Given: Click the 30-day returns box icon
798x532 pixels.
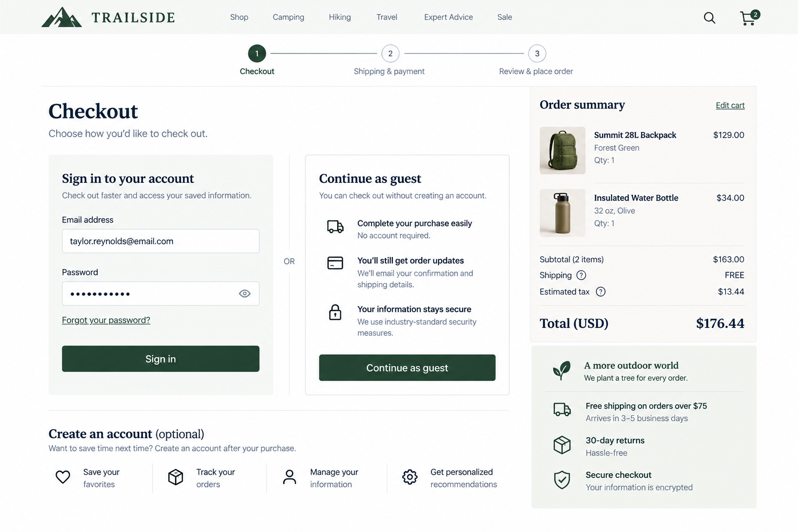Looking at the screenshot, I should (562, 445).
